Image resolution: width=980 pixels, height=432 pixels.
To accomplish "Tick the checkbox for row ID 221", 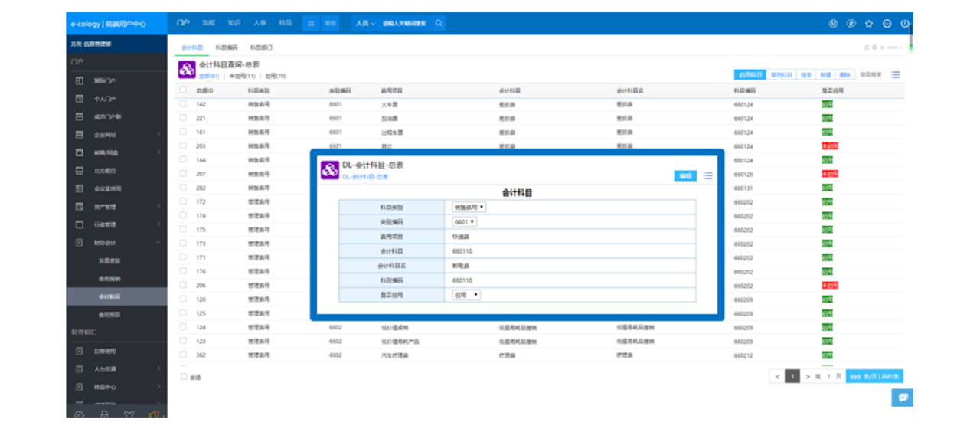I will tap(183, 118).
